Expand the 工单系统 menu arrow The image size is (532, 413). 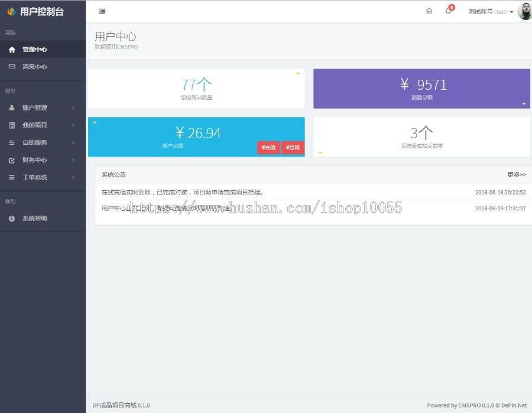click(73, 177)
